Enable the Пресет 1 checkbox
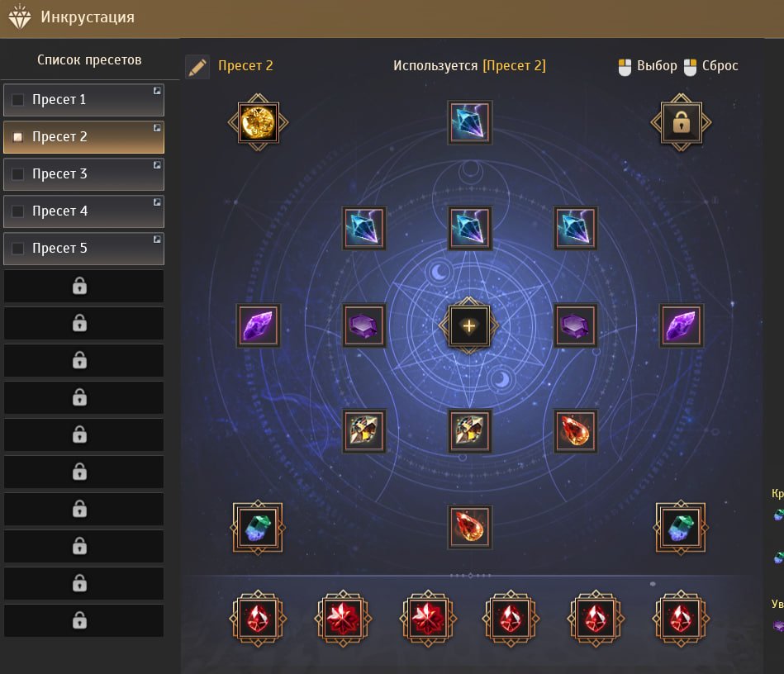The height and width of the screenshot is (674, 784). 17,99
